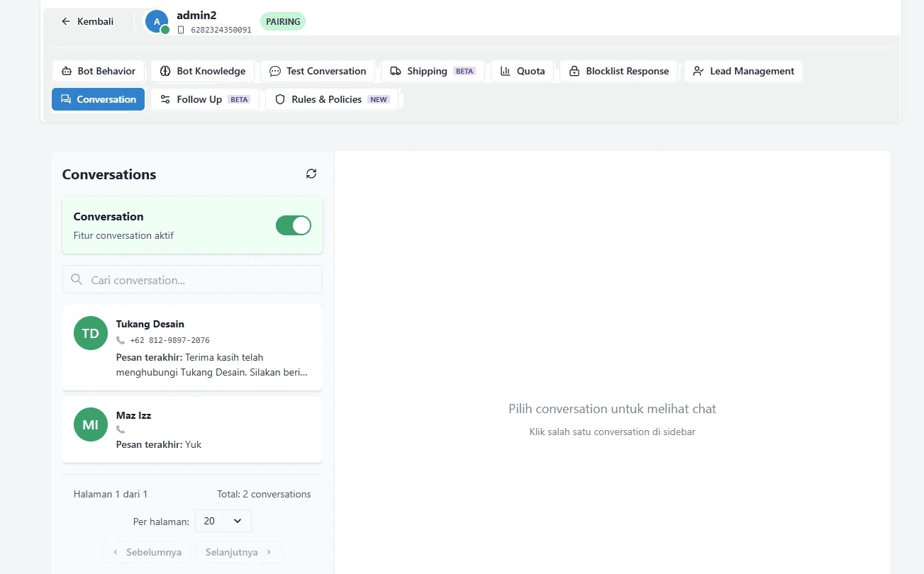Click the Fitur conversation aktif text
924x574 pixels.
123,235
